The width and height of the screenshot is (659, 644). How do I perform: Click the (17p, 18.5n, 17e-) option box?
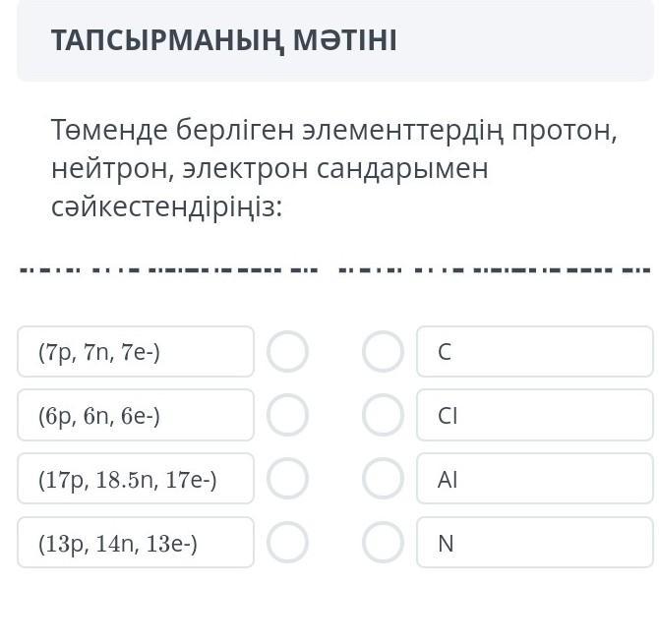tap(136, 479)
